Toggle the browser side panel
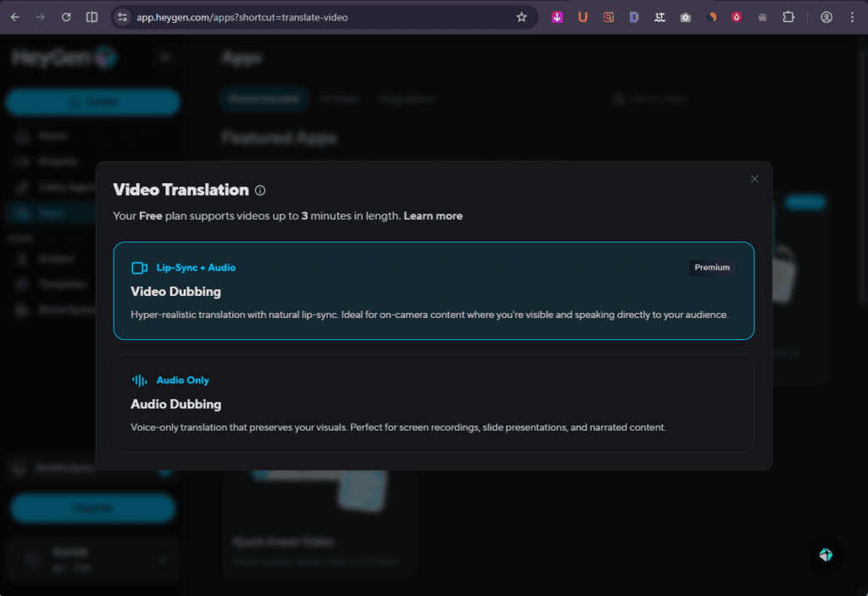Viewport: 868px width, 596px height. [x=92, y=17]
